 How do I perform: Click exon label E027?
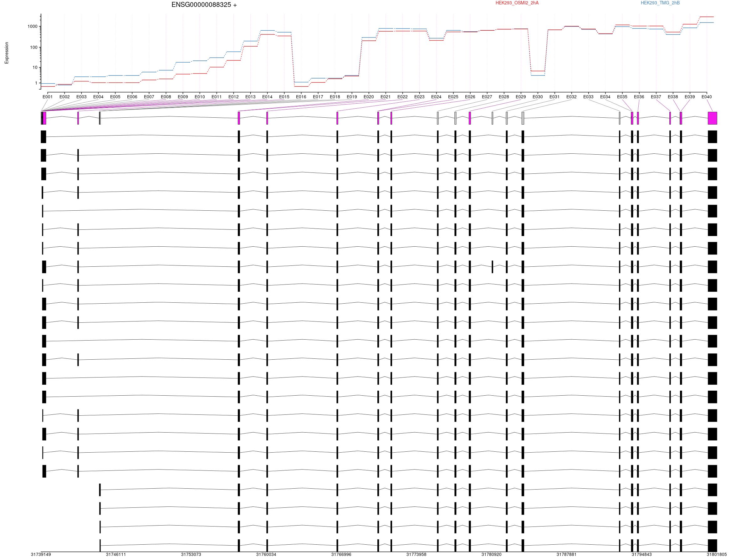coord(487,97)
